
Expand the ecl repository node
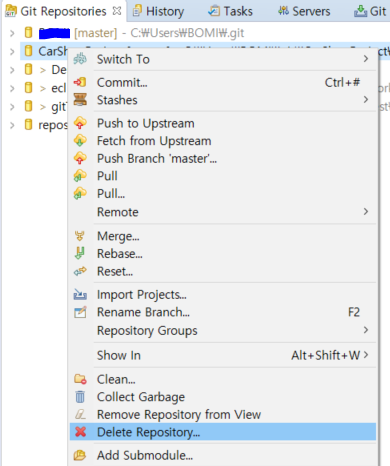point(12,88)
